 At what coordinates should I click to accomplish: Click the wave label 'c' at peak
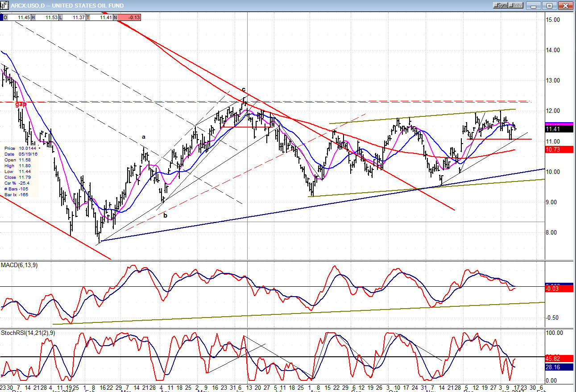click(244, 89)
